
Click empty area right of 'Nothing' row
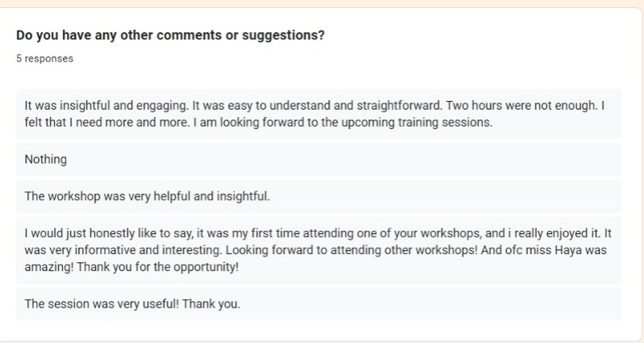(345, 160)
